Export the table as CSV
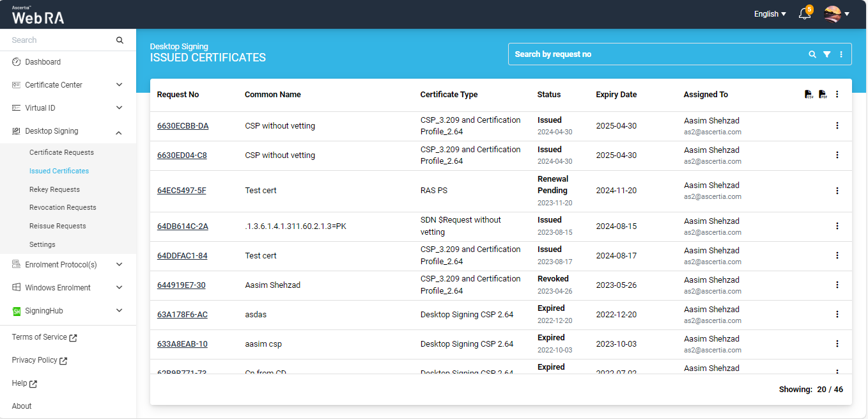Image resolution: width=868 pixels, height=419 pixels. point(809,95)
